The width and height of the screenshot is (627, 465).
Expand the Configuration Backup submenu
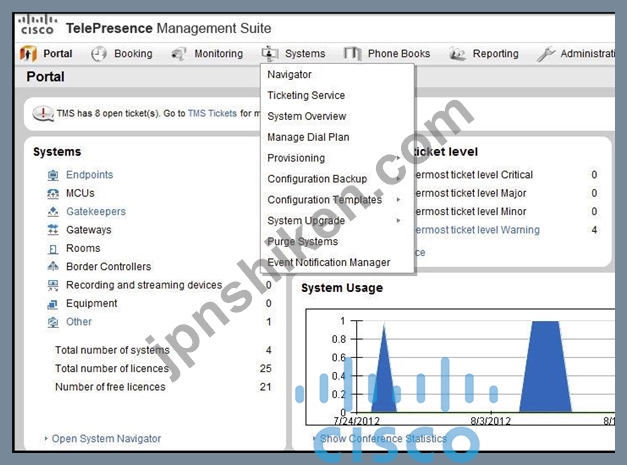click(x=317, y=179)
